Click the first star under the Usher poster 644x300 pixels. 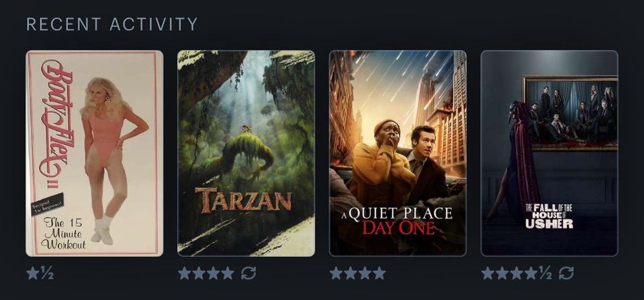click(x=488, y=273)
